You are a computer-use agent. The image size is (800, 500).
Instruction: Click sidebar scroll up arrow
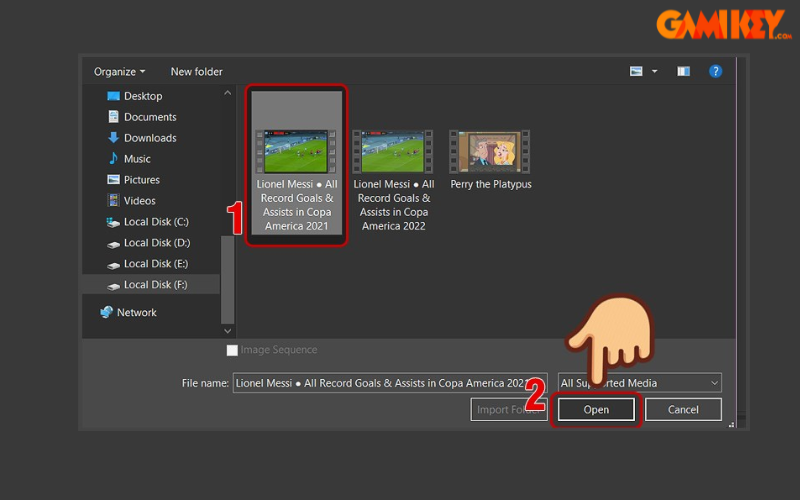228,93
